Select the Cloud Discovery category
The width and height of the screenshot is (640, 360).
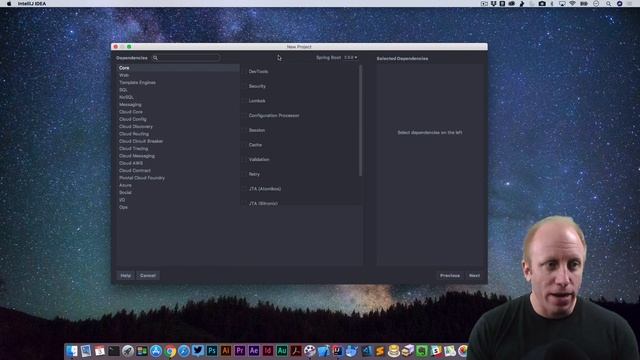(x=178, y=127)
